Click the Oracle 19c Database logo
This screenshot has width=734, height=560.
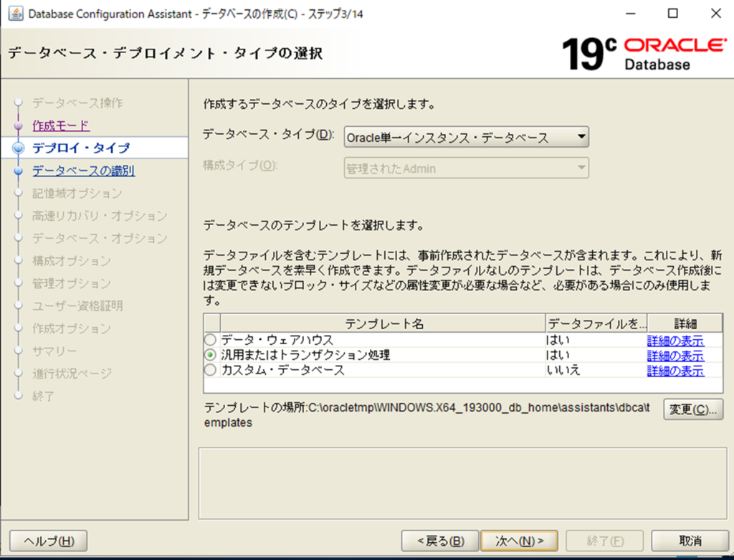[643, 54]
